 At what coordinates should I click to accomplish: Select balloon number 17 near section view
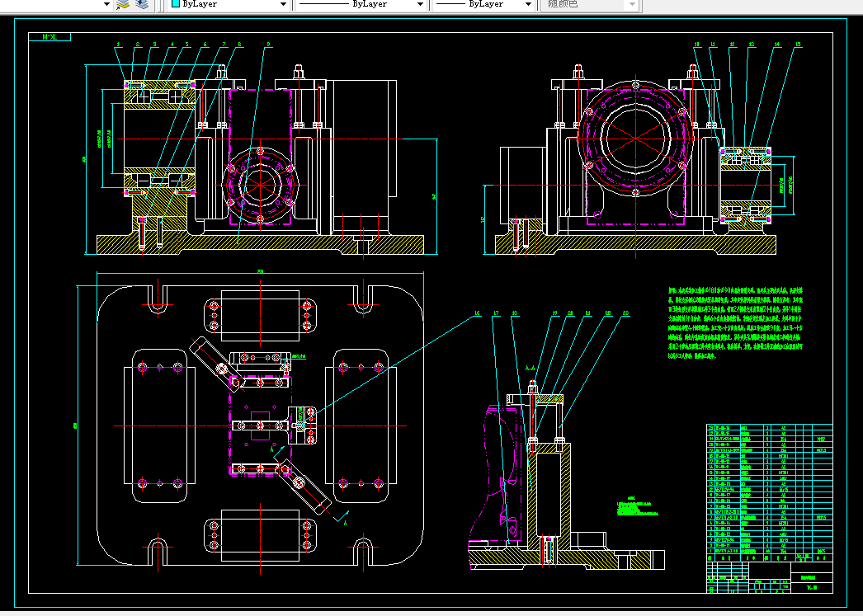[x=496, y=313]
